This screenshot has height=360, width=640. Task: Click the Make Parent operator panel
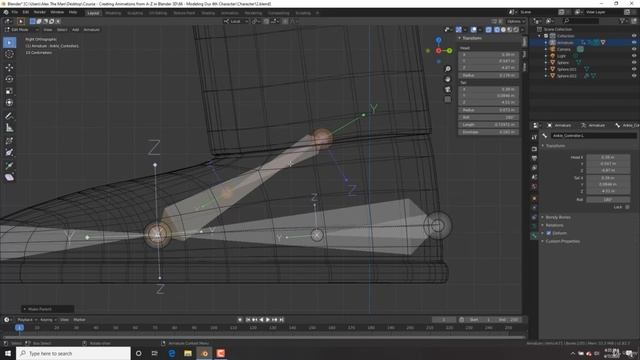click(47, 309)
